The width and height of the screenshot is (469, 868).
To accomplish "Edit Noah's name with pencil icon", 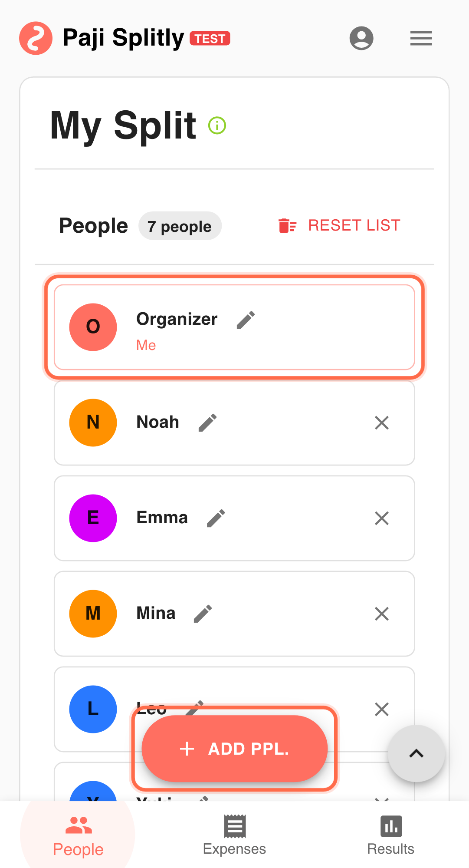I will 207,422.
